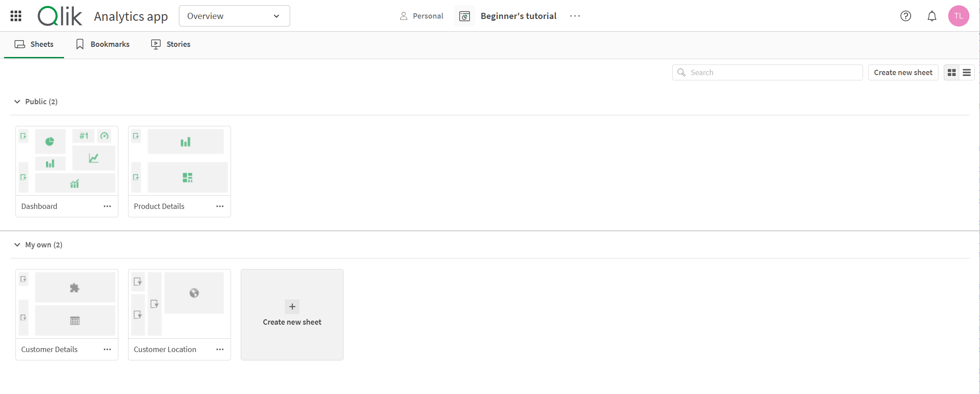Click the Beginner's tutorial app icon

pos(464,16)
